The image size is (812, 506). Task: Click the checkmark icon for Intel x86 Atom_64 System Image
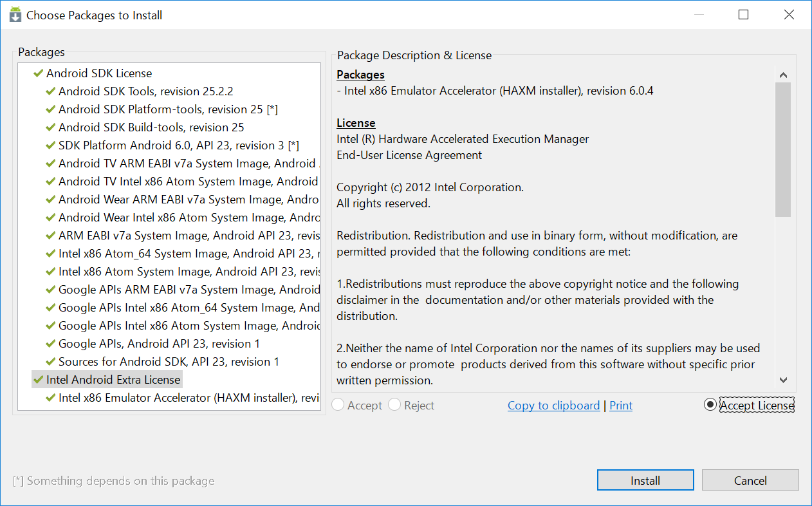50,254
